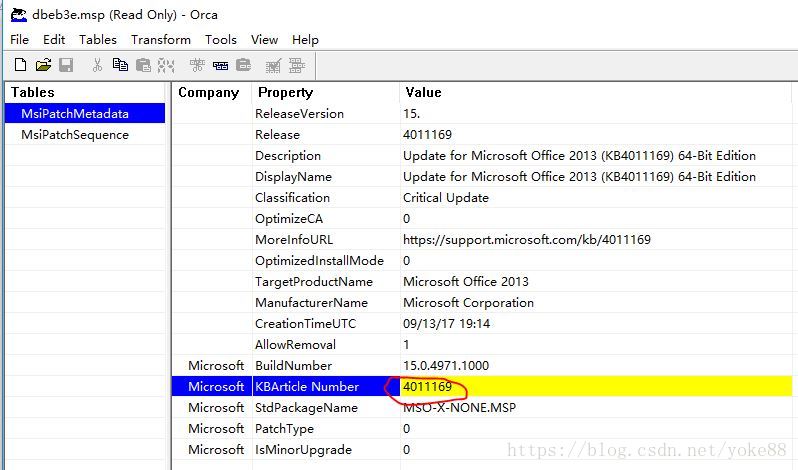
Task: Click the support.microsoft.com/kb/4011169 URL value
Action: [527, 240]
